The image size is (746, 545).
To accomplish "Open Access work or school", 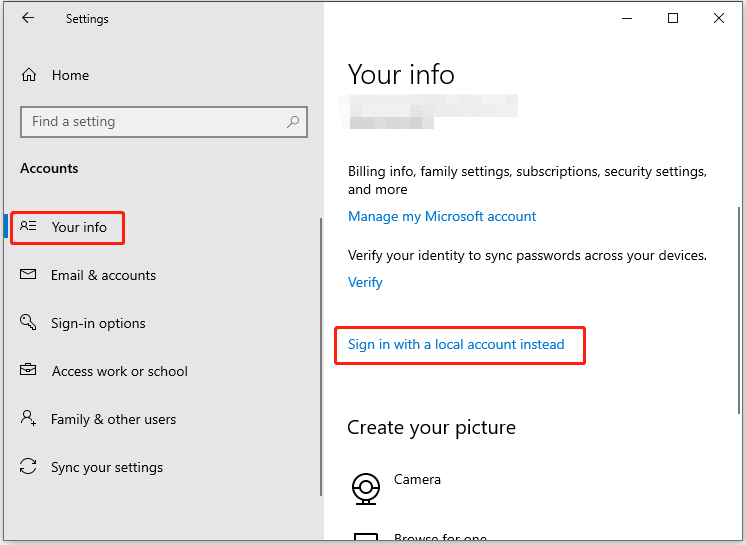I will (x=104, y=371).
